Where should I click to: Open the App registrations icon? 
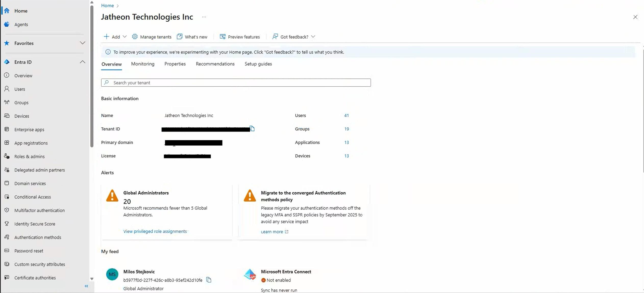click(x=7, y=143)
